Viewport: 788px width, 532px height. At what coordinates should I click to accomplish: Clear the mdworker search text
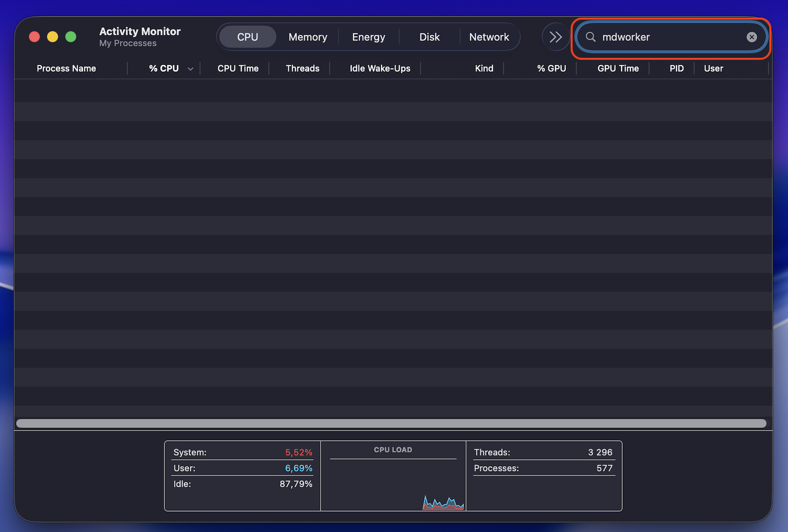coord(752,37)
